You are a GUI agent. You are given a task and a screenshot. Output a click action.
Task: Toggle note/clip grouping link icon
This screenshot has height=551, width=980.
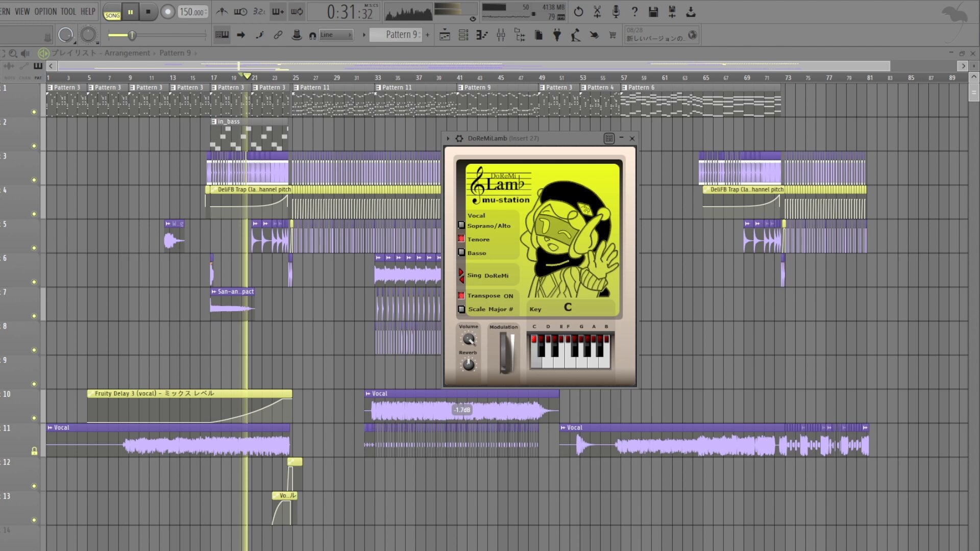[278, 35]
